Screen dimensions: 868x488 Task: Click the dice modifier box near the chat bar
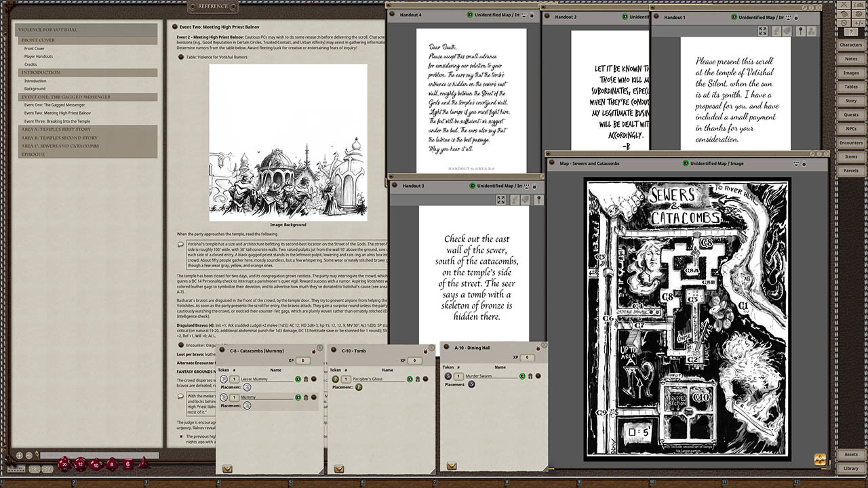[x=16, y=469]
